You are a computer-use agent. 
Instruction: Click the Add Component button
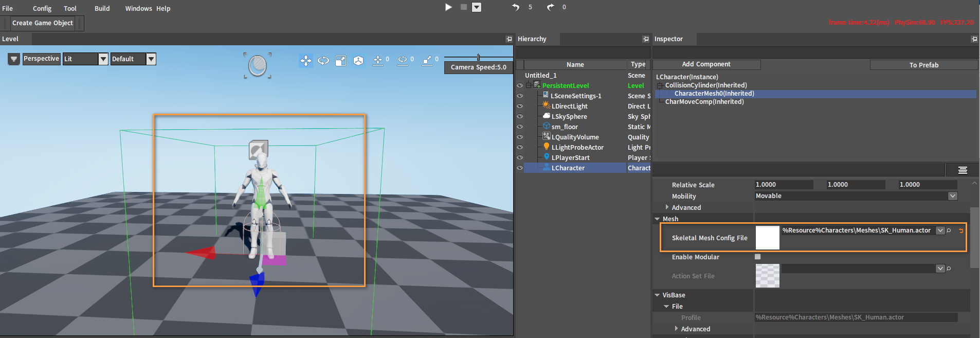pos(706,64)
